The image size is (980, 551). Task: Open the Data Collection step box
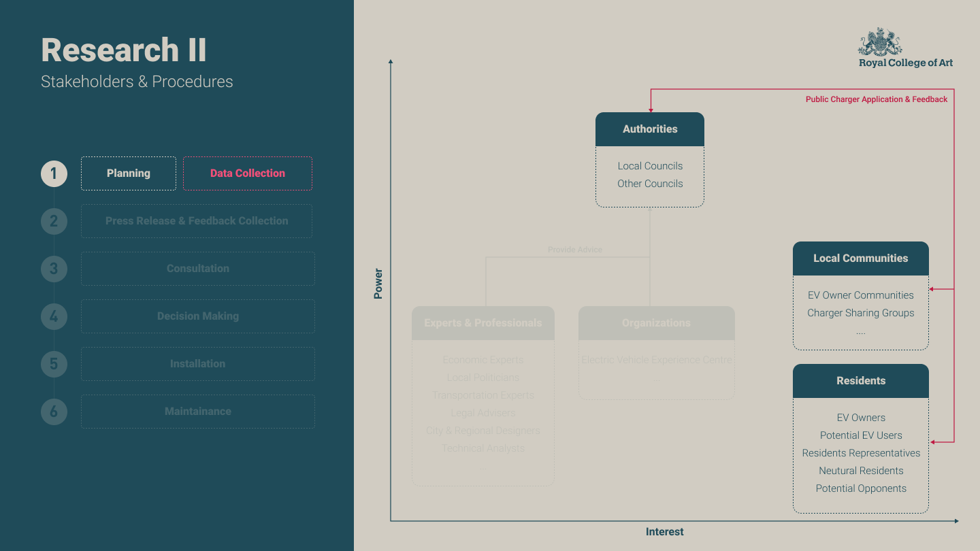click(248, 173)
